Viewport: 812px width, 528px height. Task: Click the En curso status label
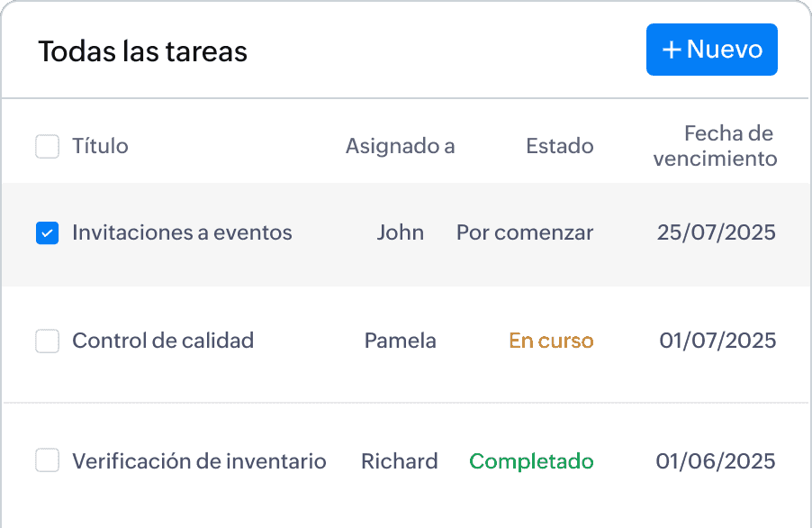click(552, 341)
